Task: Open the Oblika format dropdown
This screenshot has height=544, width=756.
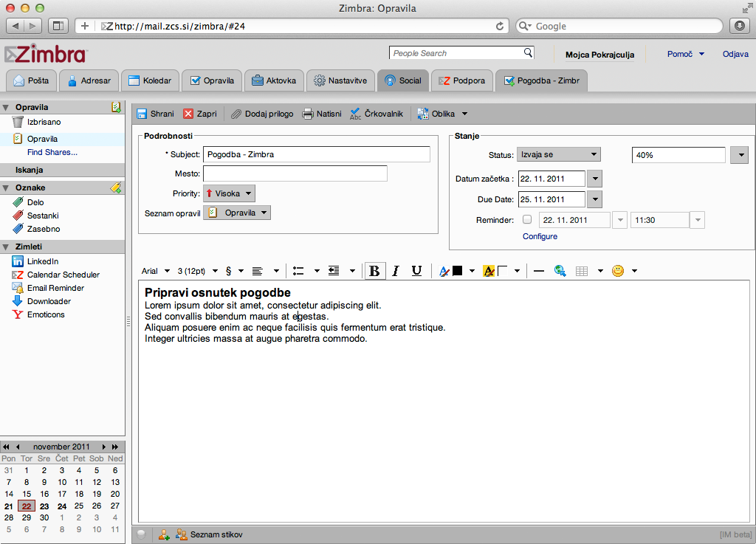Action: [x=442, y=114]
